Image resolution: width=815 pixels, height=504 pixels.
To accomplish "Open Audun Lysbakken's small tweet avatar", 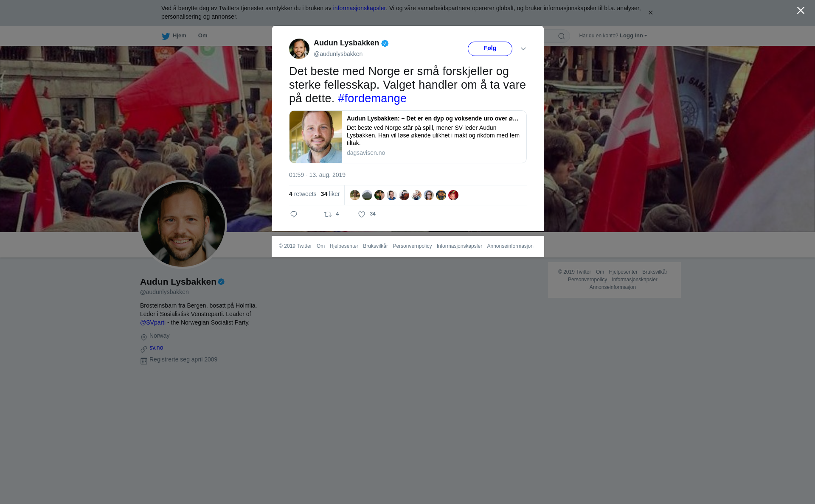I will coord(299,49).
